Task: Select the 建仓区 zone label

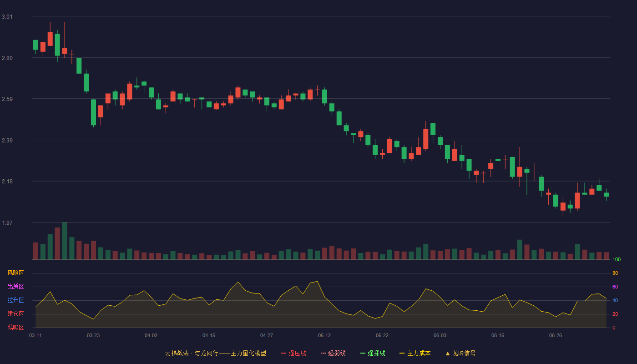Action: pyautogui.click(x=15, y=314)
